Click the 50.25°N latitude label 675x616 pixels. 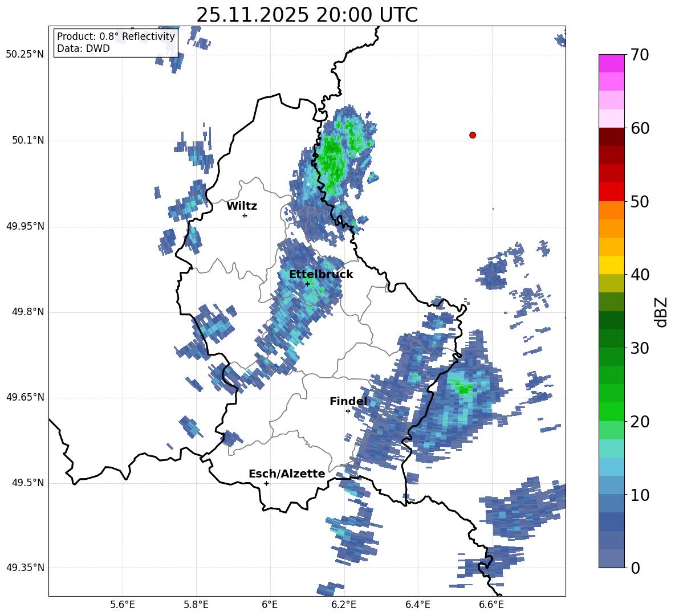(x=25, y=55)
